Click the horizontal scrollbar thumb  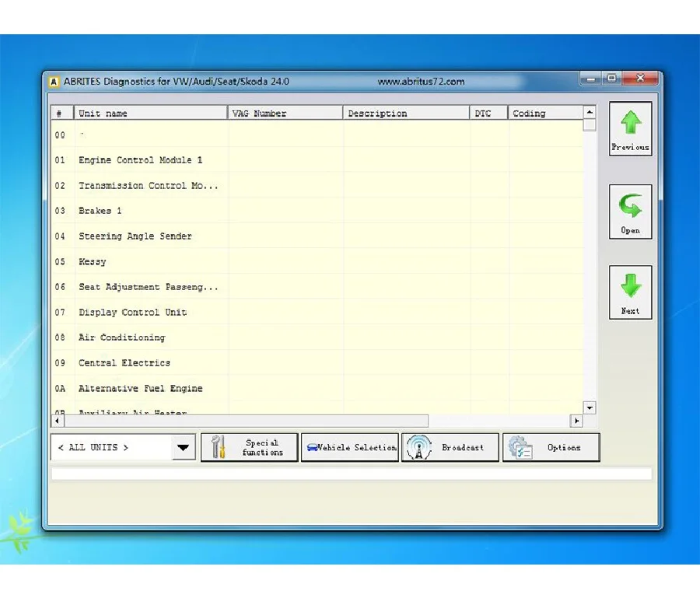coord(247,421)
